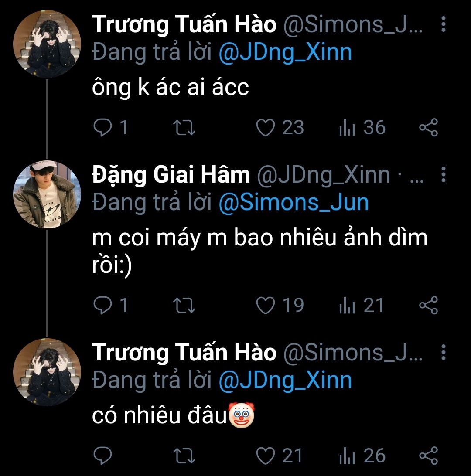Share Đặng Giai Hâm's tweet
This screenshot has height=476, width=471.
pos(428,305)
